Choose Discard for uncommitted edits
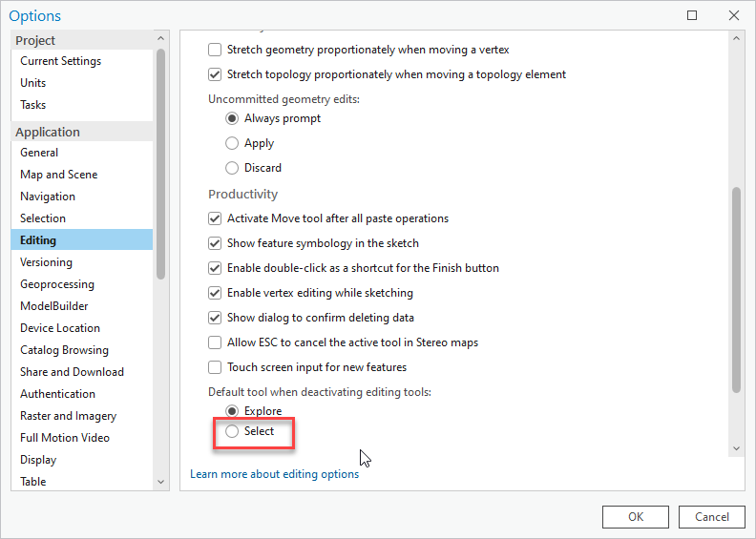The width and height of the screenshot is (756, 539). [232, 168]
